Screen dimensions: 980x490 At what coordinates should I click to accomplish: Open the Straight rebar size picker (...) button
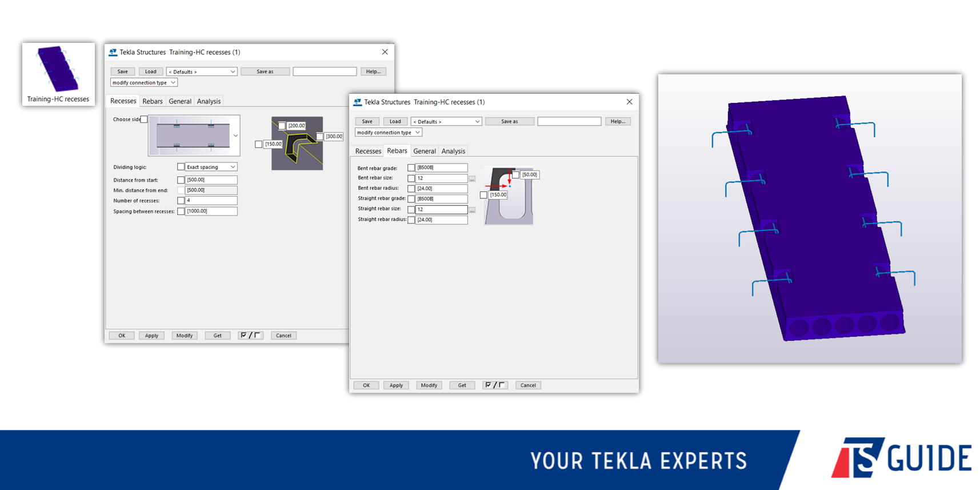coord(472,210)
